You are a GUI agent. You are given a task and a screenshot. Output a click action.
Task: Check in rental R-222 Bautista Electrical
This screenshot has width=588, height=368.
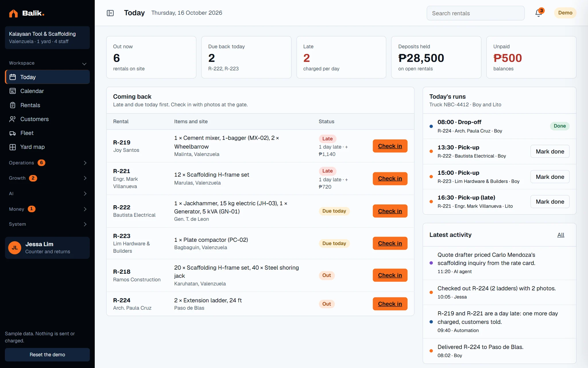click(x=390, y=211)
